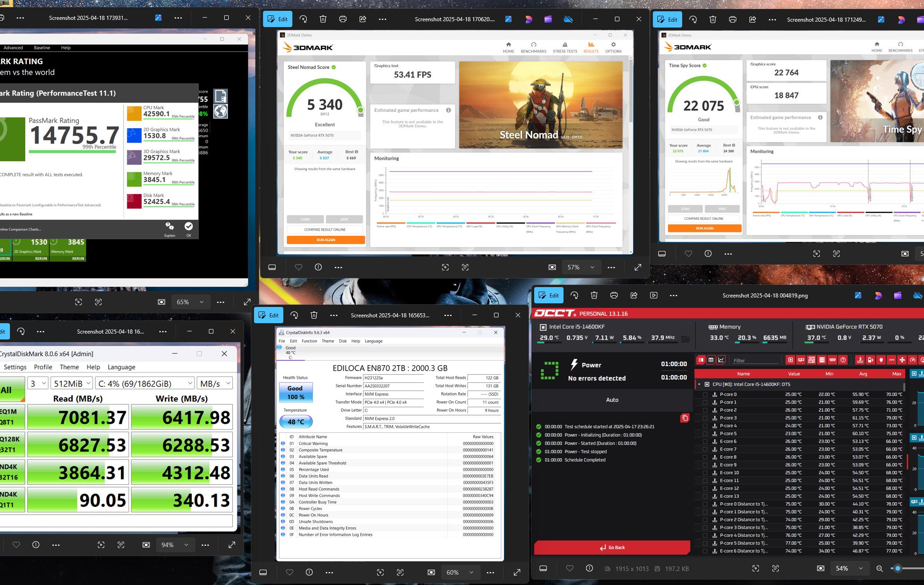Click the red Go Back button in OCCT
Image resolution: width=924 pixels, height=585 pixels.
pyautogui.click(x=612, y=548)
